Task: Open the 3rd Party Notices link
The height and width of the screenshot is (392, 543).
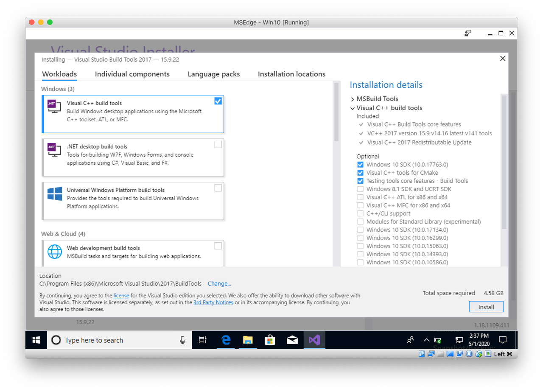Action: click(213, 302)
